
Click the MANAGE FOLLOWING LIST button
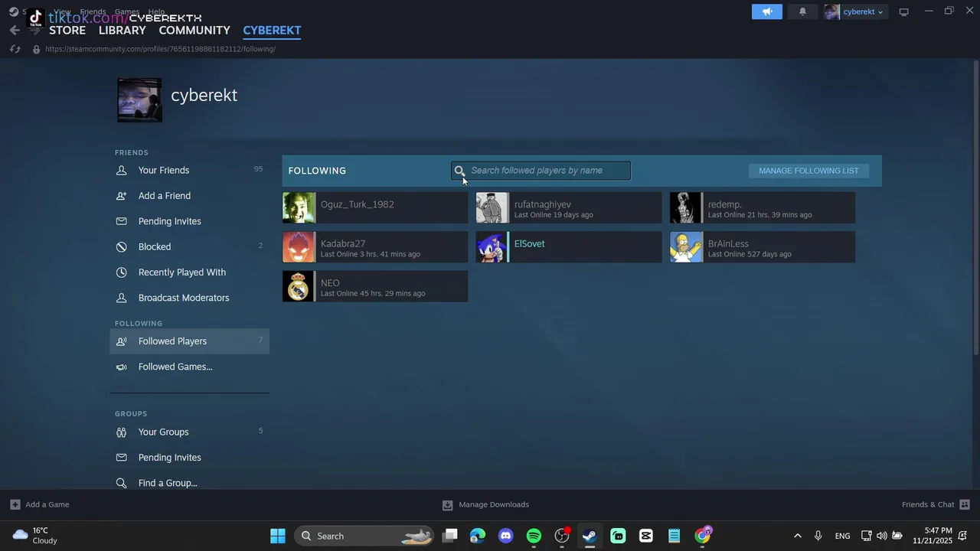(x=808, y=171)
